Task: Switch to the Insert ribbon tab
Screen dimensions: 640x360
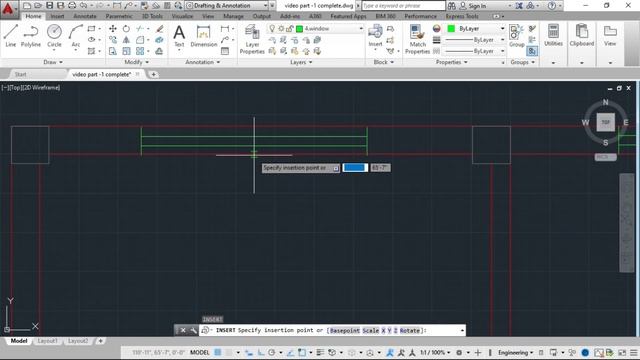Action: [57, 16]
